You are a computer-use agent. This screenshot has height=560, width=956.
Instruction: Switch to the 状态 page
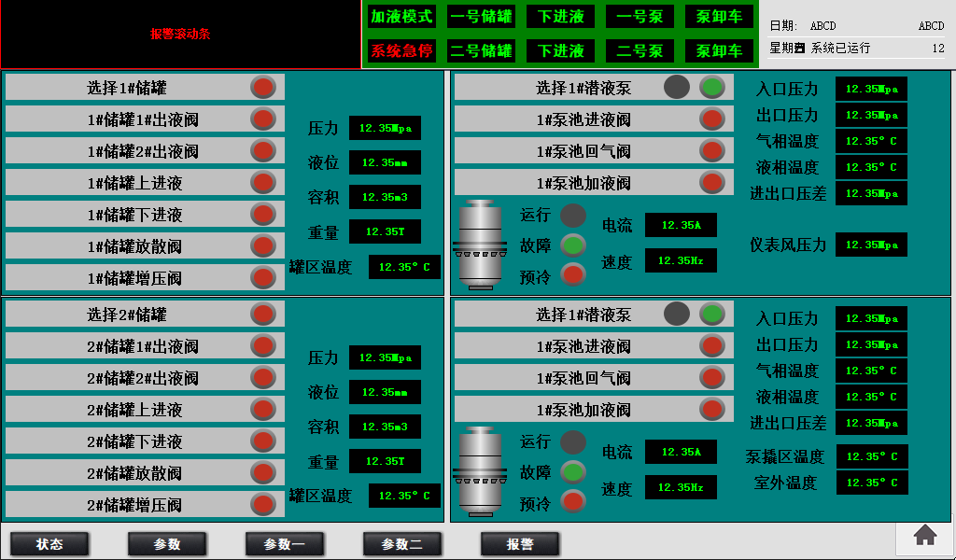[49, 544]
